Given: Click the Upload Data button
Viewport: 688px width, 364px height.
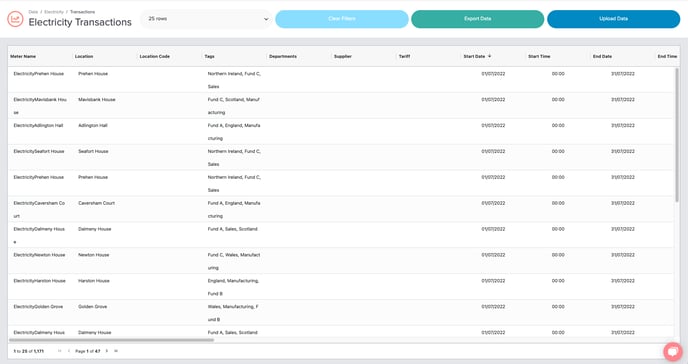Looking at the screenshot, I should pyautogui.click(x=613, y=19).
